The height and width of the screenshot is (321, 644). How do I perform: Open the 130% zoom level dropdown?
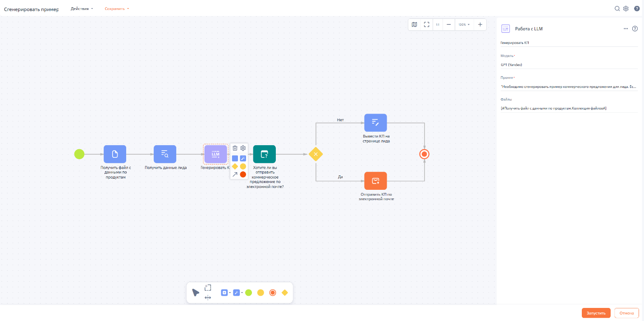[464, 24]
